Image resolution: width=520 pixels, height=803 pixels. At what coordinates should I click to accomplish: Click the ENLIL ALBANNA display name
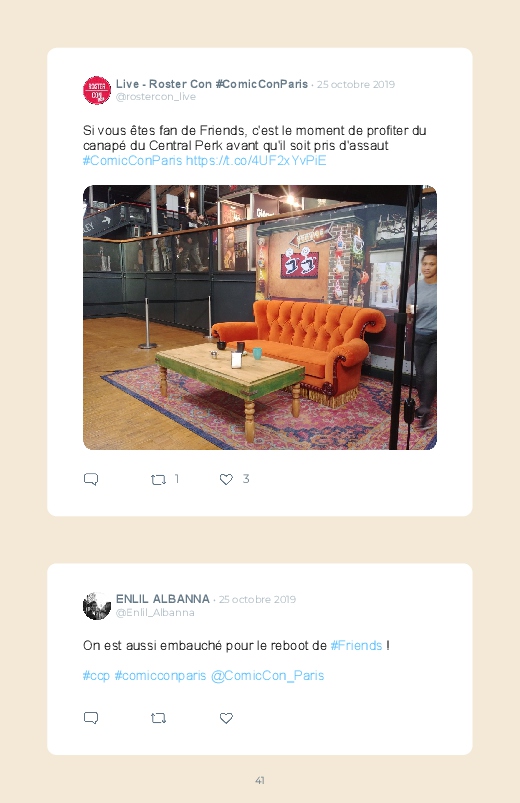coord(163,599)
